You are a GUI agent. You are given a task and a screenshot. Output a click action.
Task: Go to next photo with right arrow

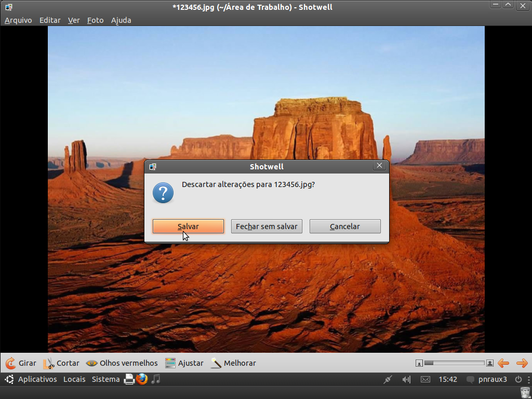tap(522, 363)
